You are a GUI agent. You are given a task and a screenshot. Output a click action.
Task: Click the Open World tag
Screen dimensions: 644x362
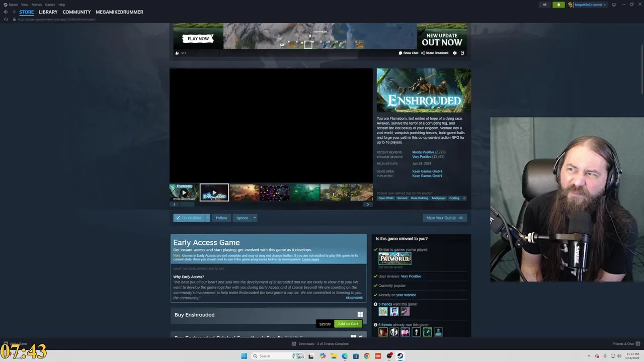pos(386,198)
